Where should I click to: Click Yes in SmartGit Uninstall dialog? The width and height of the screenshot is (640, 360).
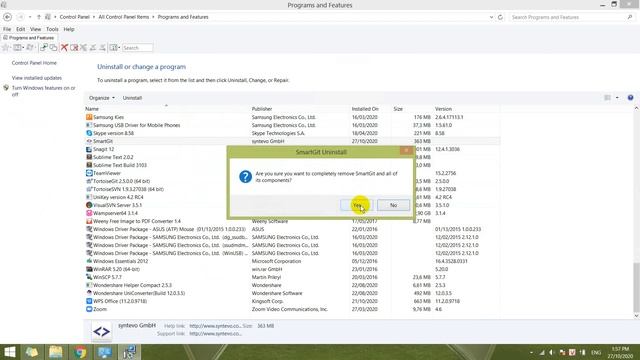point(356,205)
